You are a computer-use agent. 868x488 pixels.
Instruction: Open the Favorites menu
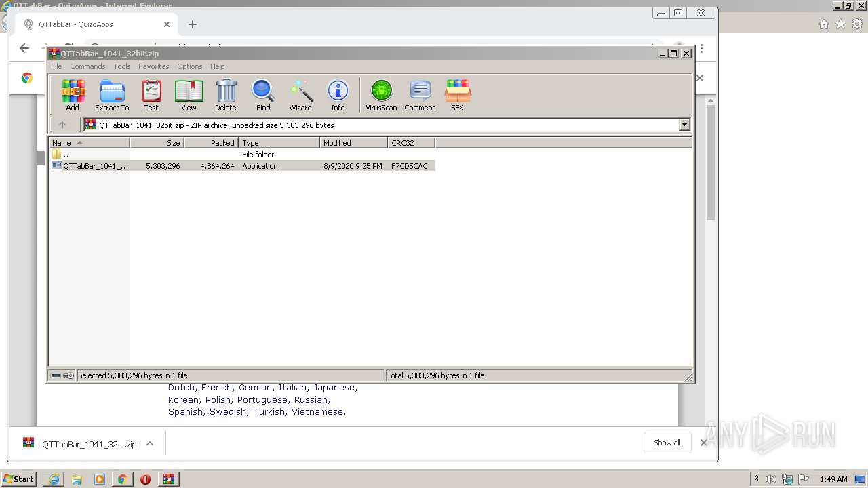[154, 66]
